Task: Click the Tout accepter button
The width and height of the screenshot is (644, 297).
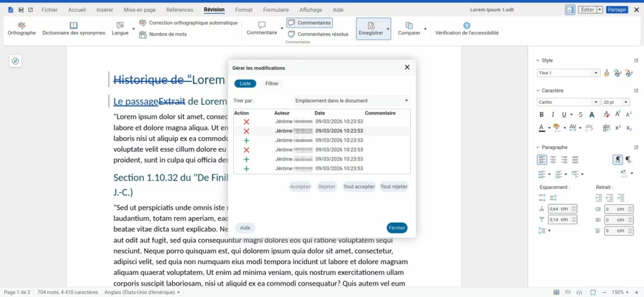Action: click(358, 186)
